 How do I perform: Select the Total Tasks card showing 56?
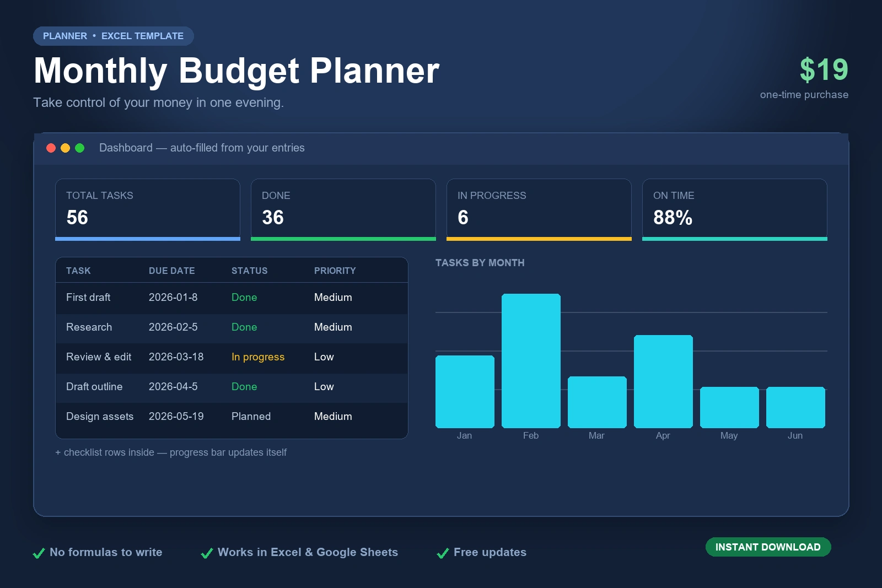[148, 209]
